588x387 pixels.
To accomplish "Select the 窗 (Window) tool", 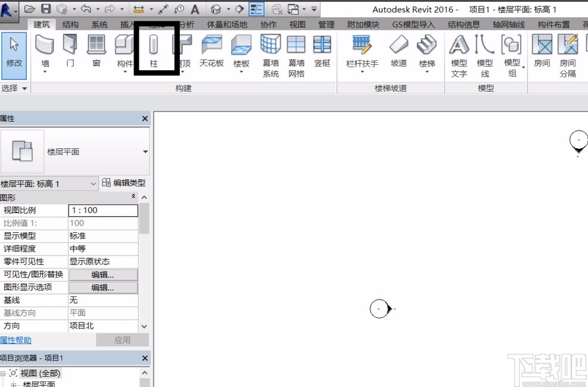I will point(96,51).
